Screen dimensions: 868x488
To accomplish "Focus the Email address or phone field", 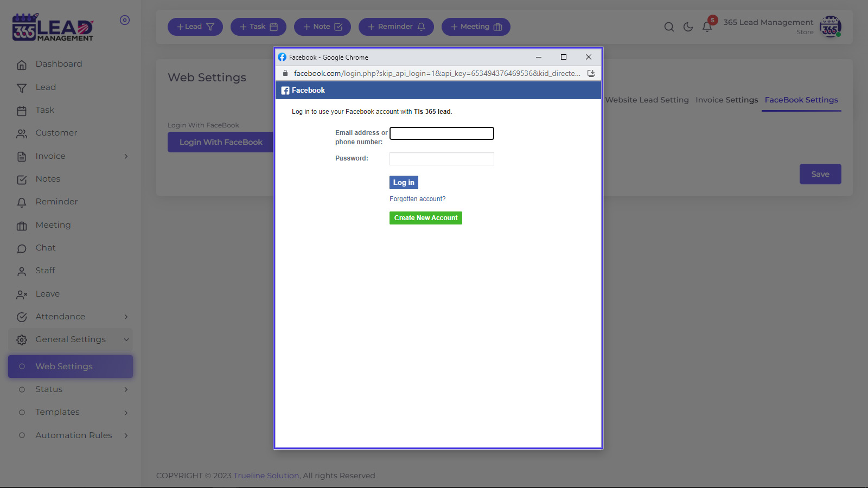I will pos(442,133).
